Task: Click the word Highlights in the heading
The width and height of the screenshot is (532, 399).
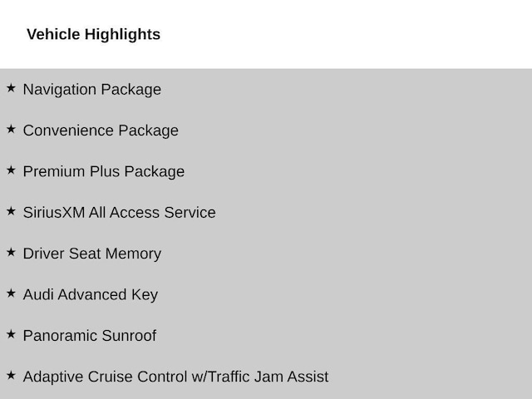Action: [122, 35]
